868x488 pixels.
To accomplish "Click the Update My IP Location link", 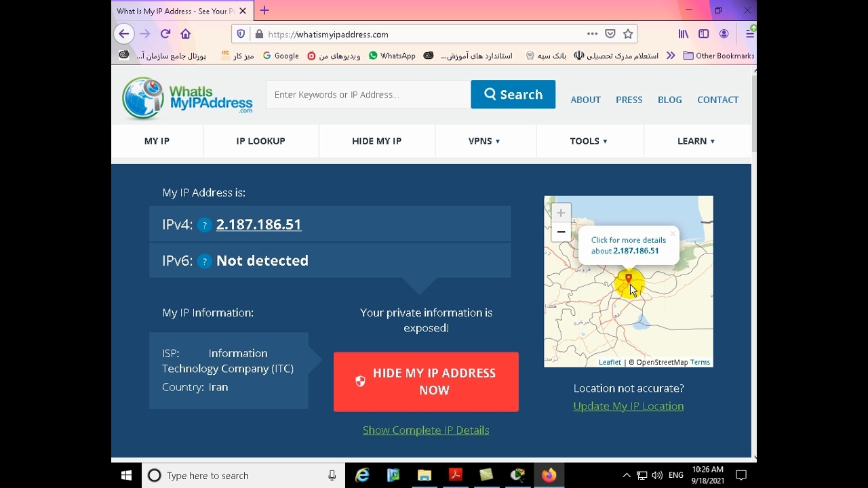I will click(x=628, y=406).
